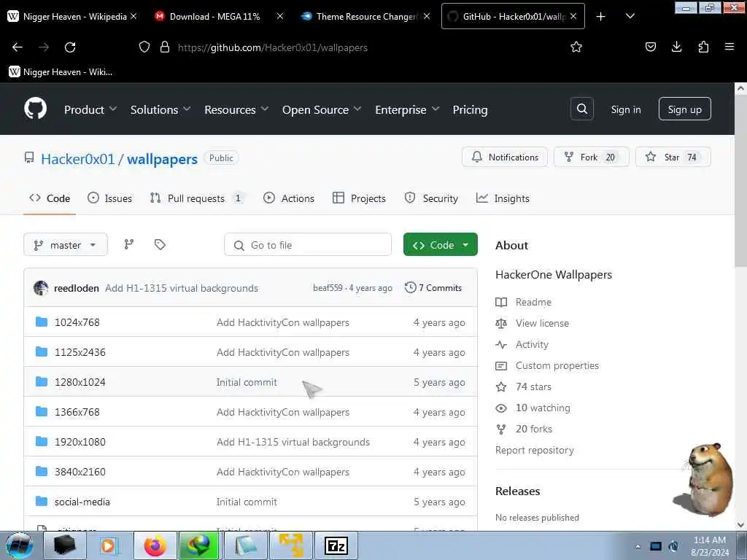Viewport: 747px width, 560px height.
Task: Open the Pocket save icon in toolbar
Action: pyautogui.click(x=650, y=47)
